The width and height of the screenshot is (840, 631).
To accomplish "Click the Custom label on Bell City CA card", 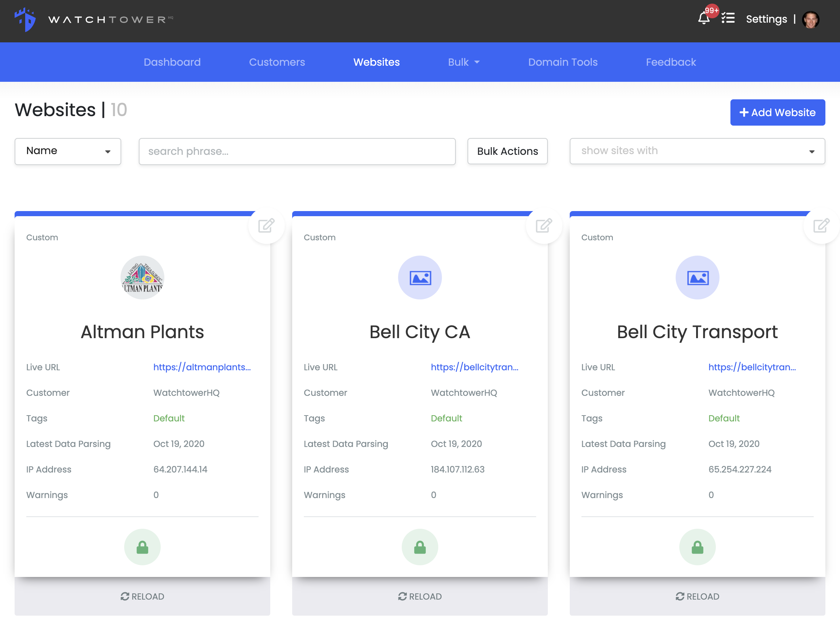I will [320, 238].
